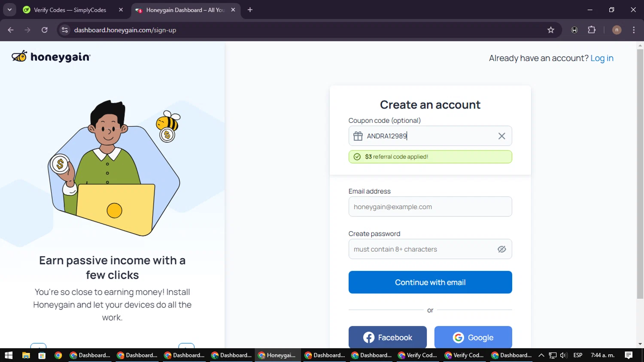Viewport: 644px width, 362px height.
Task: Open the network status tray icon
Action: coord(553,355)
